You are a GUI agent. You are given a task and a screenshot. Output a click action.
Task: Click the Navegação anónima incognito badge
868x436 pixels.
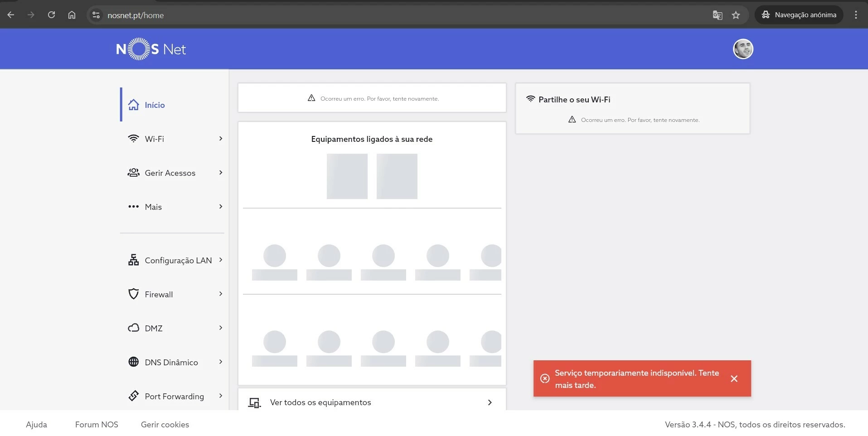(799, 15)
